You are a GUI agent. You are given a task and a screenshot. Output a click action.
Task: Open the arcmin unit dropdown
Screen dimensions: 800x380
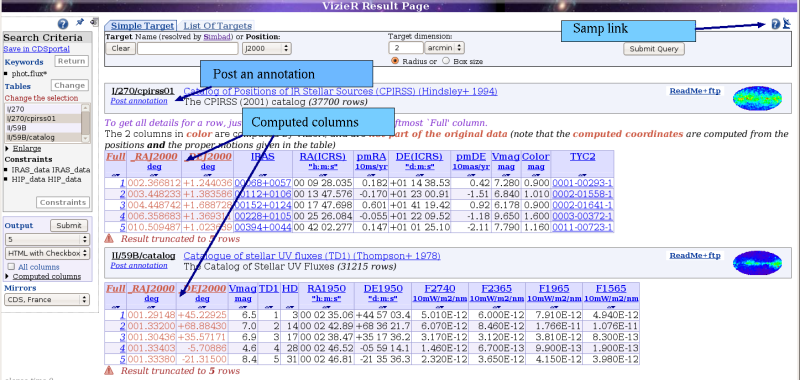click(444, 48)
